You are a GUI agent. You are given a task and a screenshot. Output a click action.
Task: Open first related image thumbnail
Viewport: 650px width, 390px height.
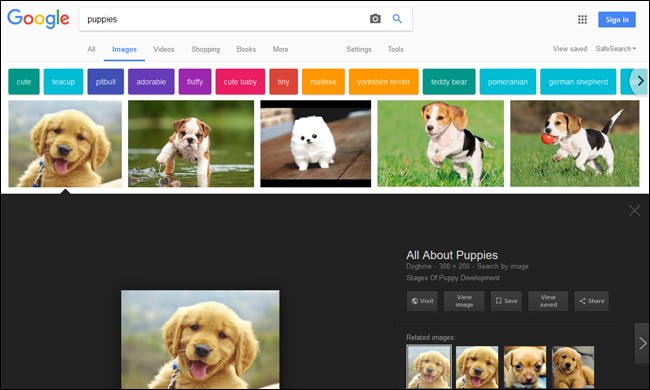(x=429, y=367)
